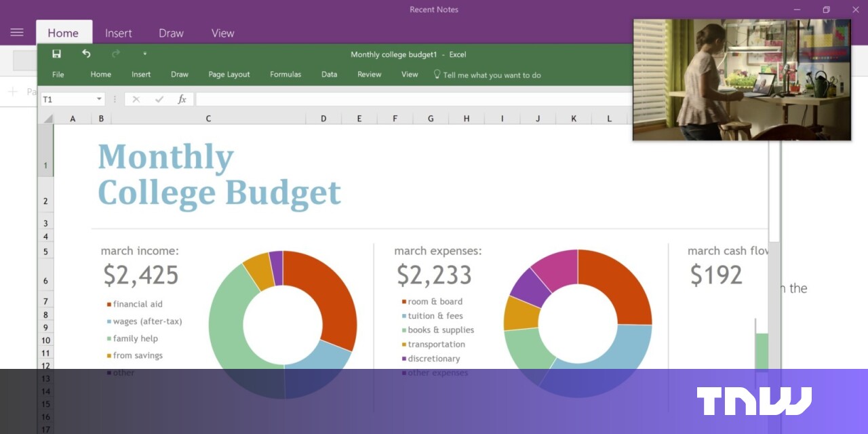Click the Excel Save icon
The width and height of the screenshot is (868, 434).
tap(57, 54)
